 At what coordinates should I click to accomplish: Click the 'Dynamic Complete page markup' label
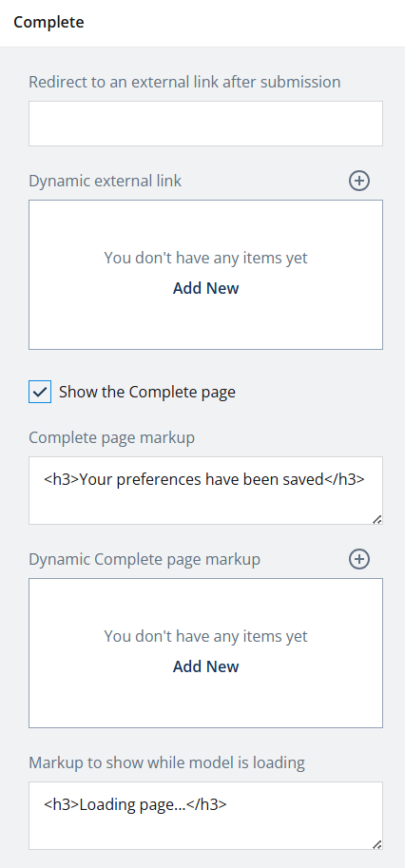(x=145, y=559)
